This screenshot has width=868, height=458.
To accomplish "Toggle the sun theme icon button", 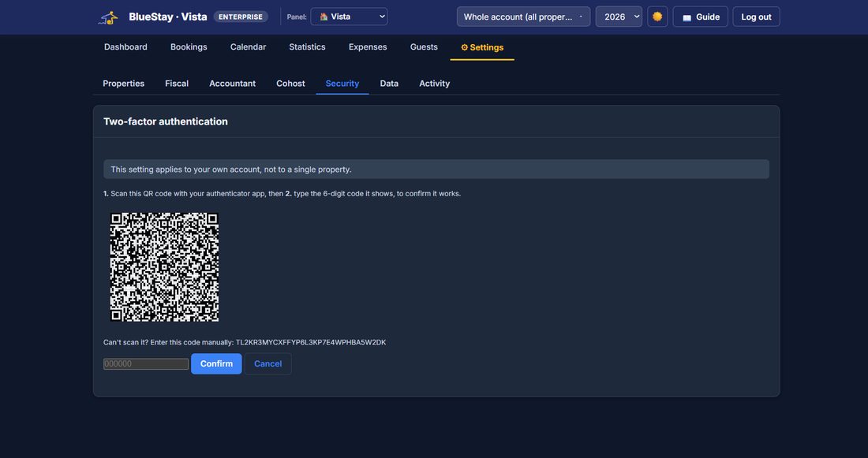I will pyautogui.click(x=657, y=17).
